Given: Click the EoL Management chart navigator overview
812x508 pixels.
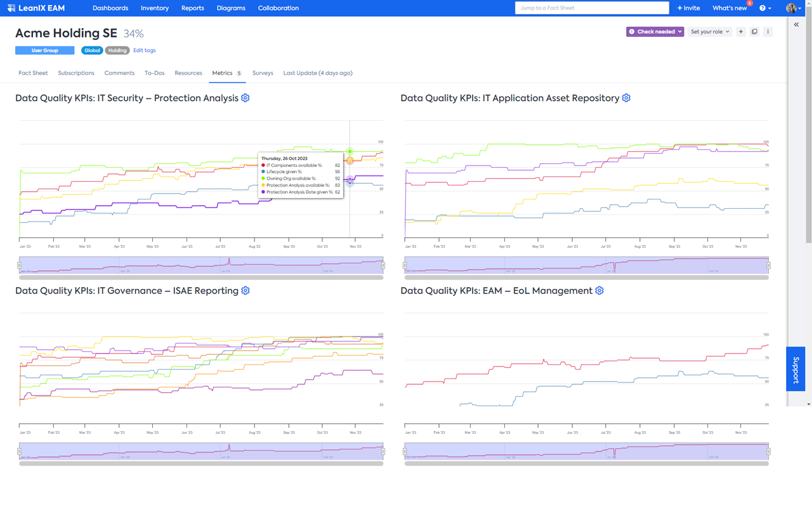Looking at the screenshot, I should 586,451.
